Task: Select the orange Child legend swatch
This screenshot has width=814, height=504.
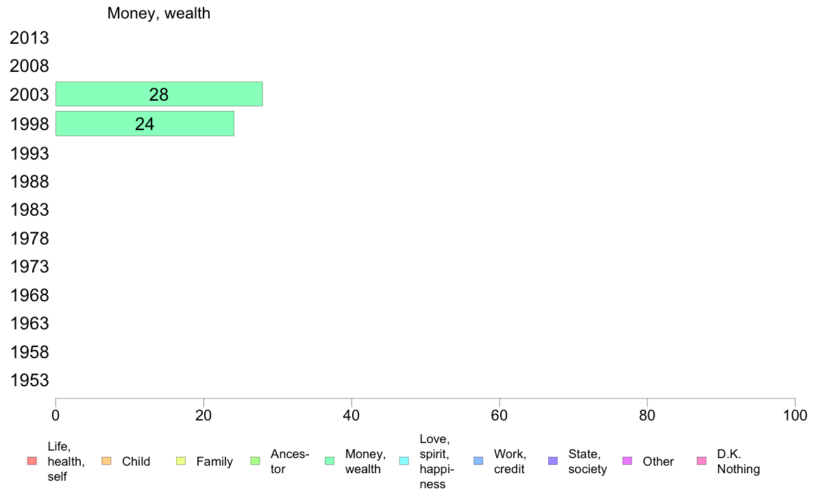Action: click(106, 461)
